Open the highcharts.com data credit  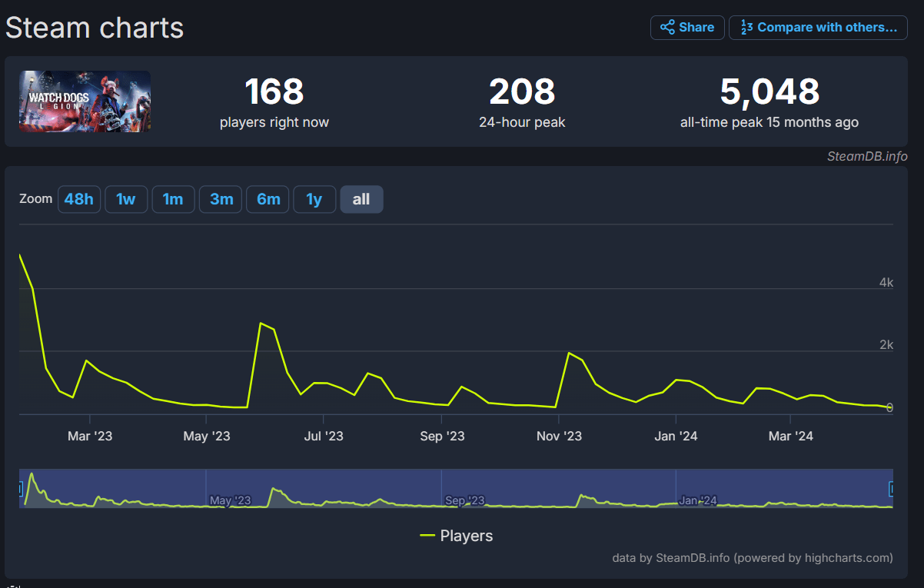pyautogui.click(x=753, y=558)
